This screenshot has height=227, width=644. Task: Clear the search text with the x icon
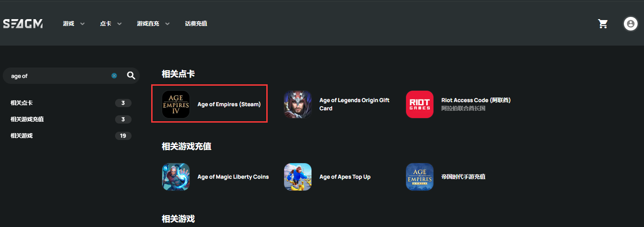pyautogui.click(x=114, y=76)
